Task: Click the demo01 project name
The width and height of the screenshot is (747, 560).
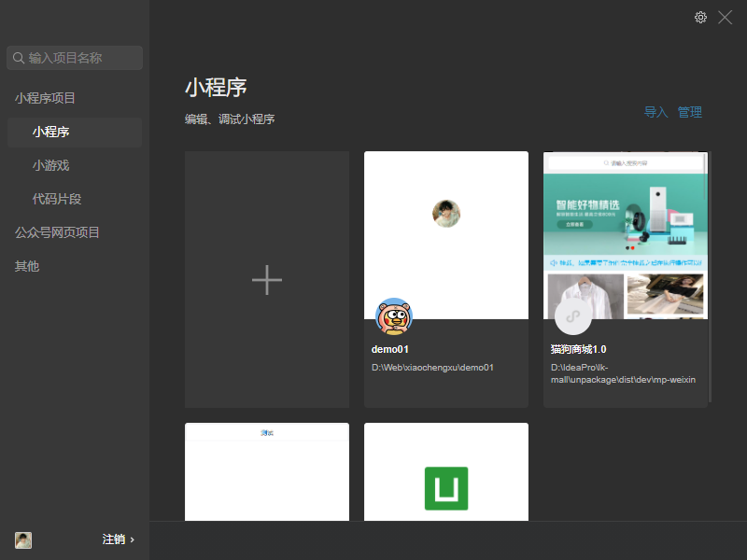Action: click(x=390, y=349)
